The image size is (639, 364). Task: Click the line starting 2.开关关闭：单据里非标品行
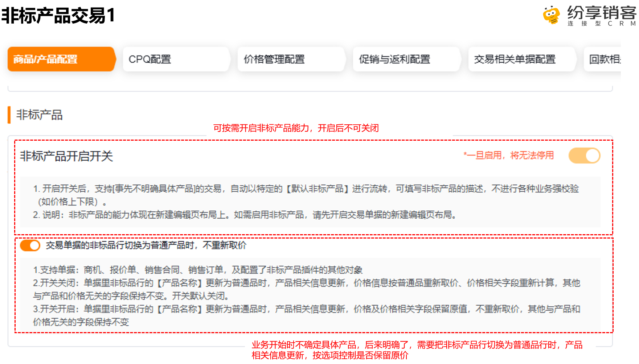(x=307, y=289)
